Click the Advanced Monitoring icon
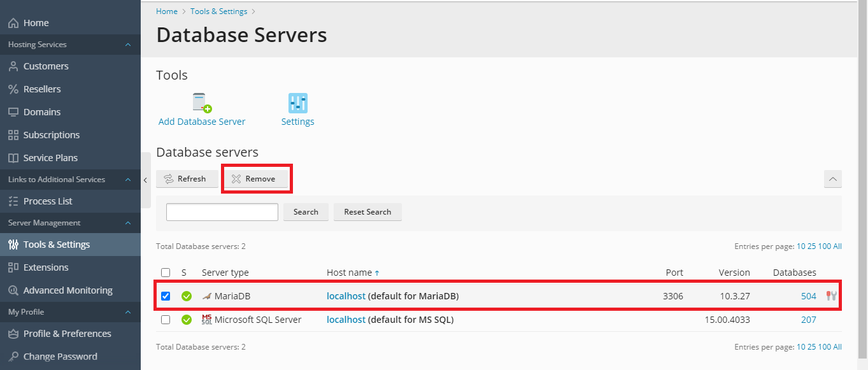This screenshot has width=868, height=370. (13, 290)
